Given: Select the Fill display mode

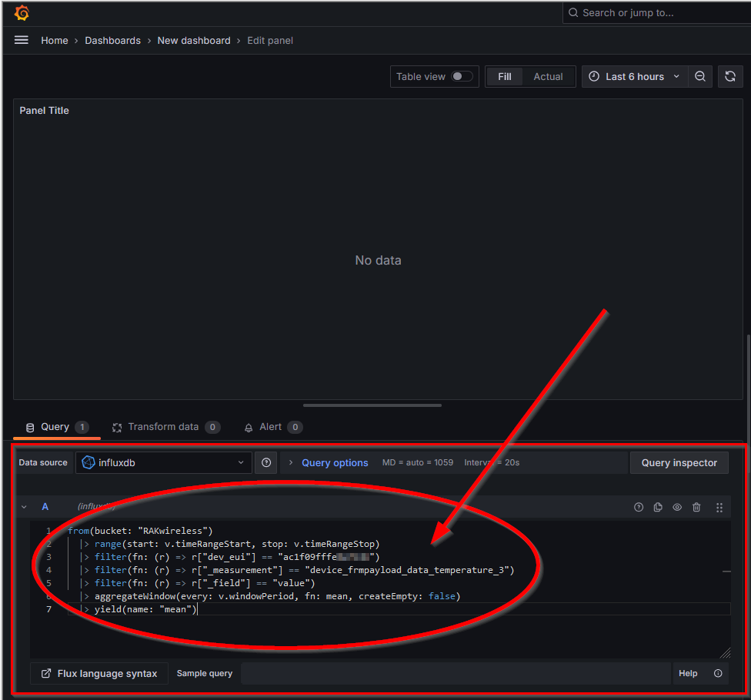Looking at the screenshot, I should [504, 76].
